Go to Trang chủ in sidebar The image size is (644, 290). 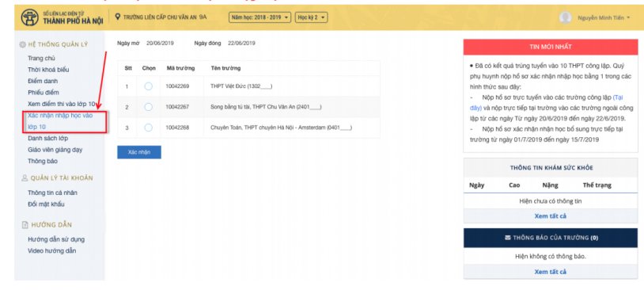point(41,59)
